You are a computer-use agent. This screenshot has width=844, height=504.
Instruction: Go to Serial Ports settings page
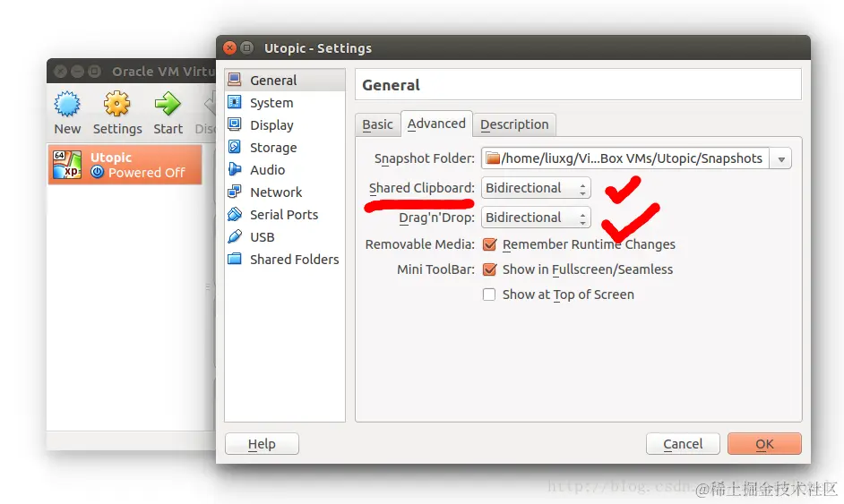[285, 215]
